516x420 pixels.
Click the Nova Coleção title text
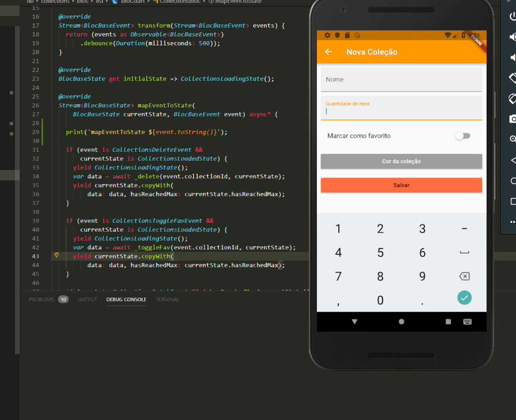(372, 52)
